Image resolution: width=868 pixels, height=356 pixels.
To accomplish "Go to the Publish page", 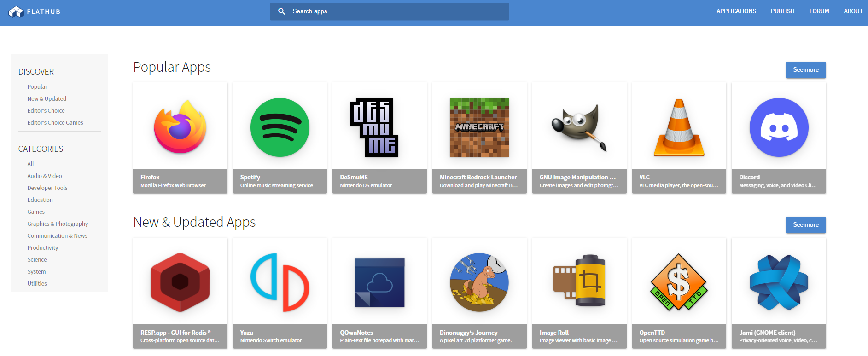I will (783, 11).
